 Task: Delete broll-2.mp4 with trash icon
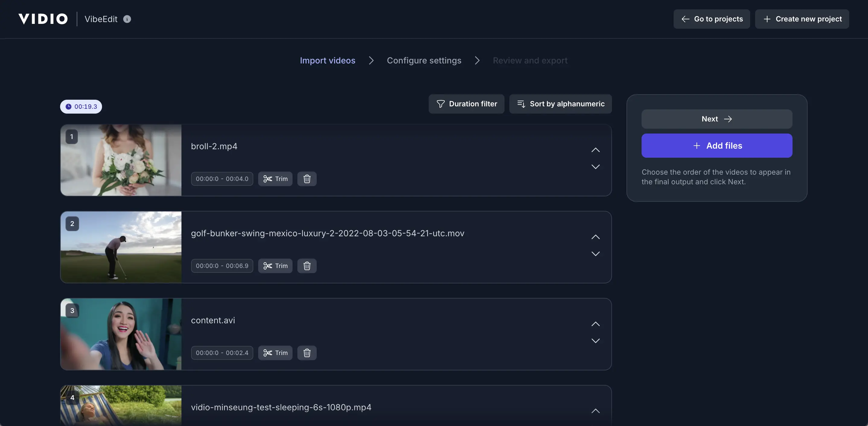coord(307,179)
